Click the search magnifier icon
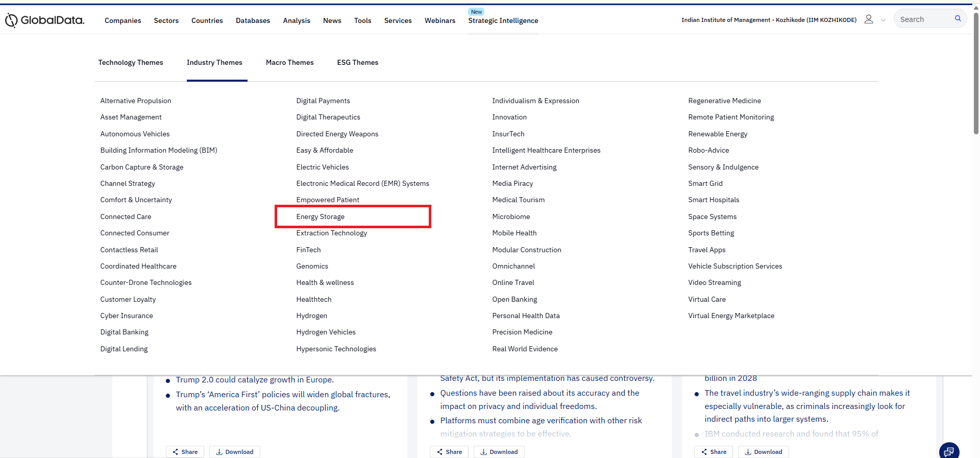Viewport: 980px width, 458px height. click(x=958, y=19)
